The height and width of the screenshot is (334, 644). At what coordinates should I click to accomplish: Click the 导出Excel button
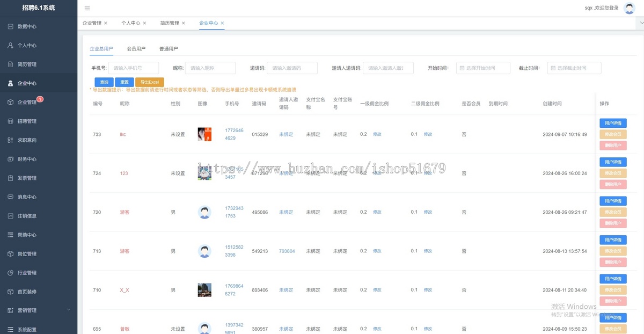point(150,82)
